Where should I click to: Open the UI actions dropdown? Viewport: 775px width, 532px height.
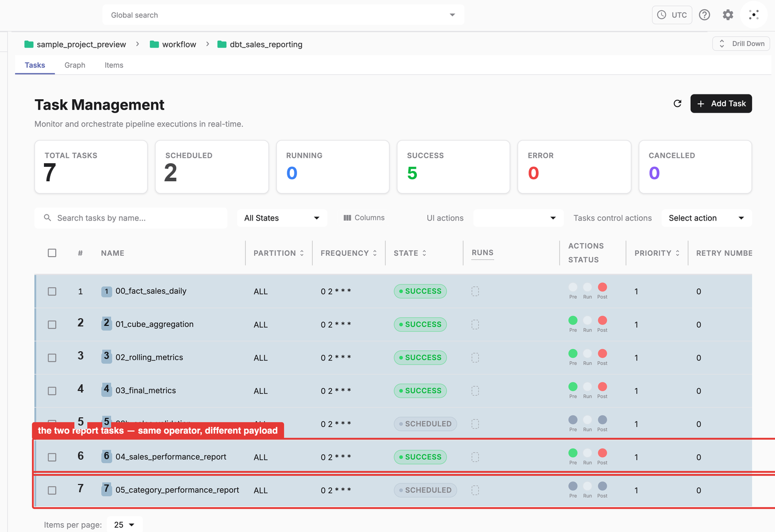click(518, 218)
